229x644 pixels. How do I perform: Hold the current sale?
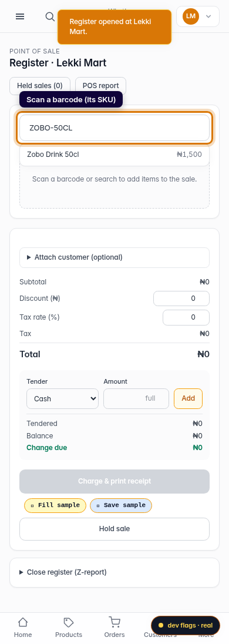click(114, 529)
